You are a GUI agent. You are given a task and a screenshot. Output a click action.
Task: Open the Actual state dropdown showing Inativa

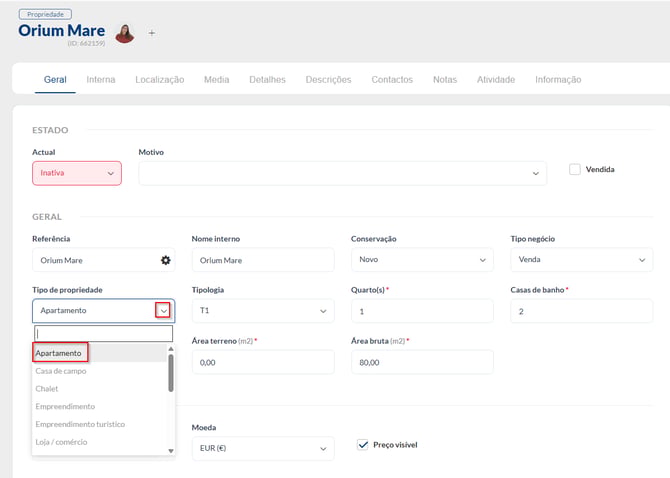point(77,173)
